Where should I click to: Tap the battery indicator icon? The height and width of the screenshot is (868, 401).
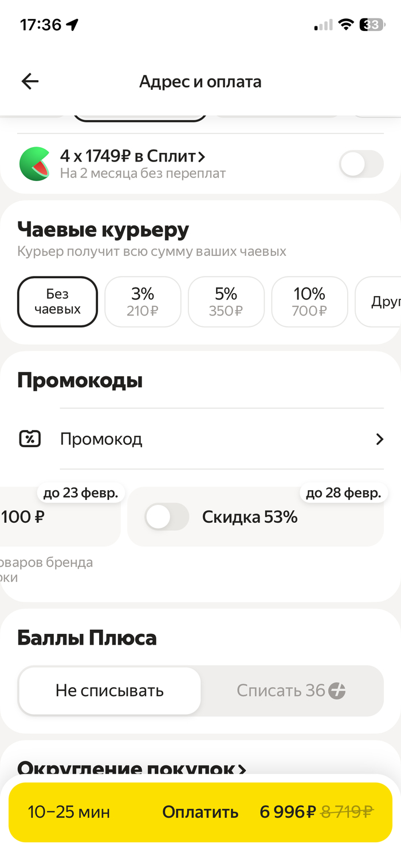[372, 25]
